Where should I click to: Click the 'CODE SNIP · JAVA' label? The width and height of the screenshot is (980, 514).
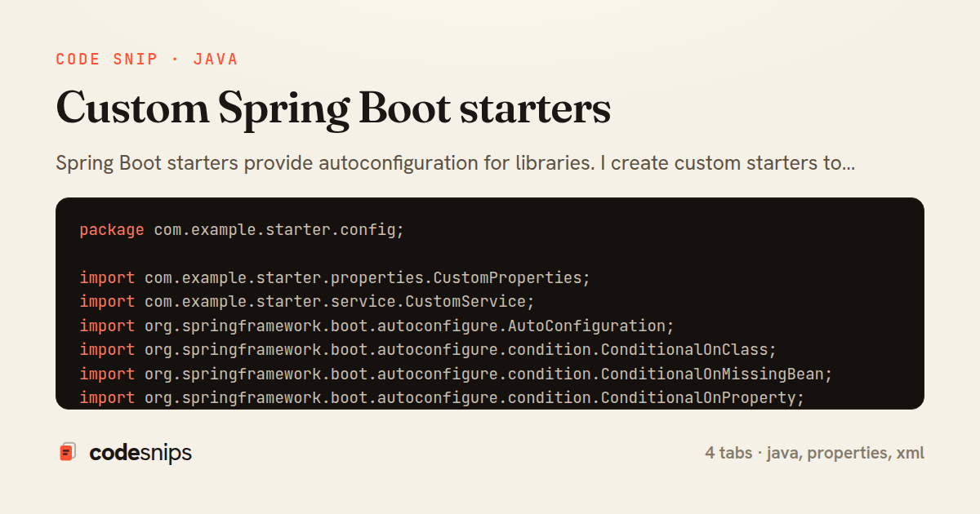(x=147, y=60)
